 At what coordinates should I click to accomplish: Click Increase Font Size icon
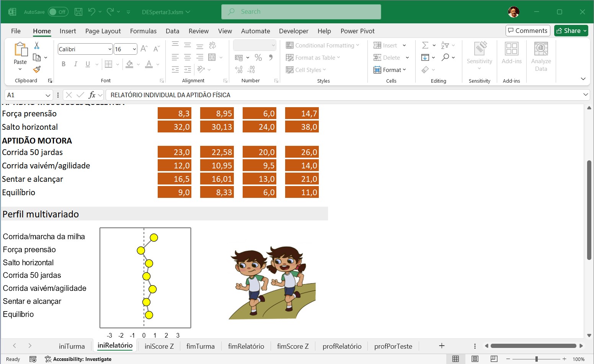tap(144, 49)
